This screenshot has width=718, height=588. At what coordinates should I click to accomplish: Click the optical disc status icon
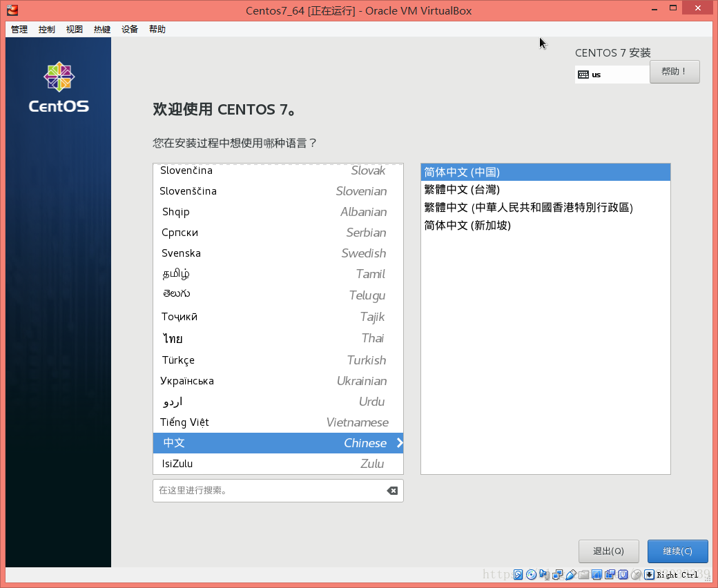point(531,575)
